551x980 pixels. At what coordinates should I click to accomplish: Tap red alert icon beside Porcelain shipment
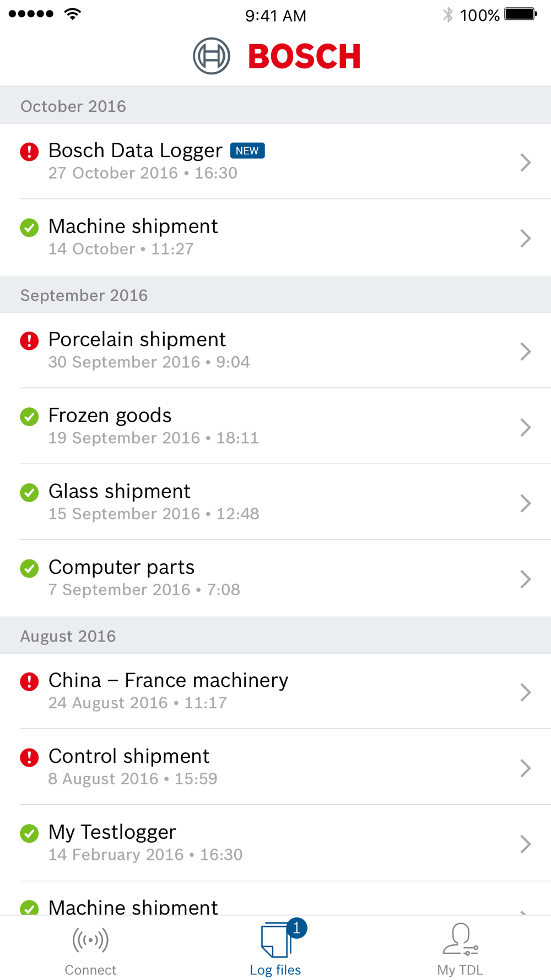click(29, 341)
